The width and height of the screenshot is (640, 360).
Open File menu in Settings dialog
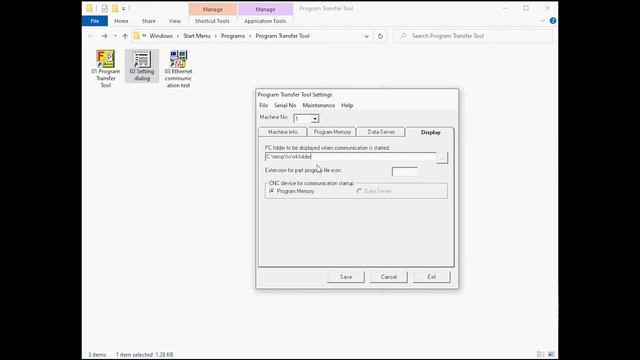(x=264, y=105)
